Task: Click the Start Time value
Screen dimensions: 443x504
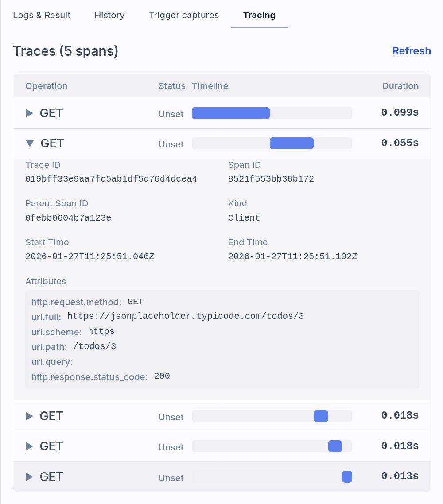Action: pos(90,256)
